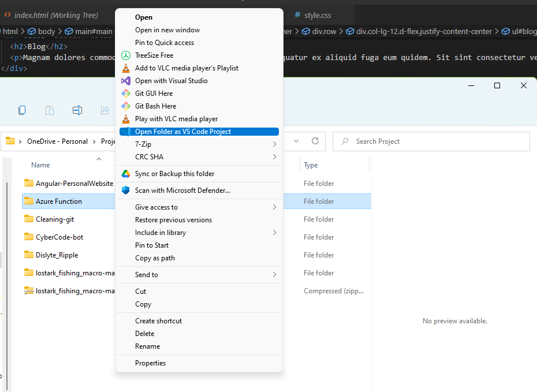Screen dimensions: 537x392
Task: Click the Cleaning-git folder icon
Action: (x=29, y=219)
